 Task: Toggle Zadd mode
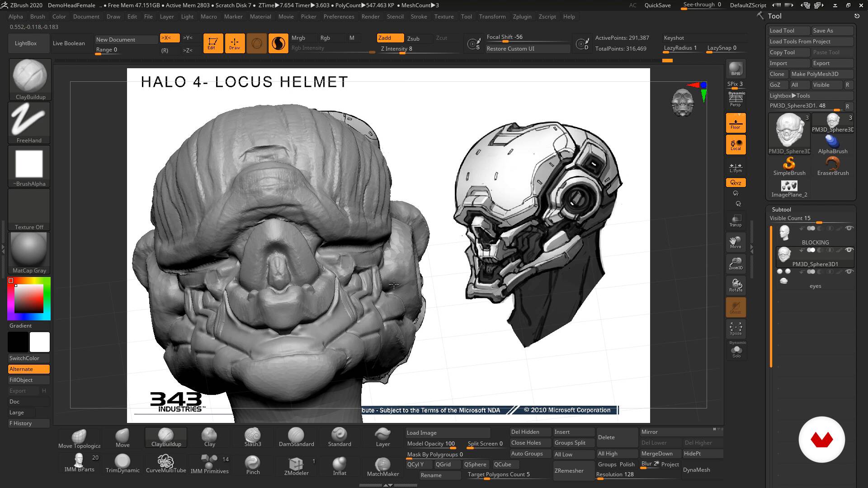pyautogui.click(x=391, y=38)
